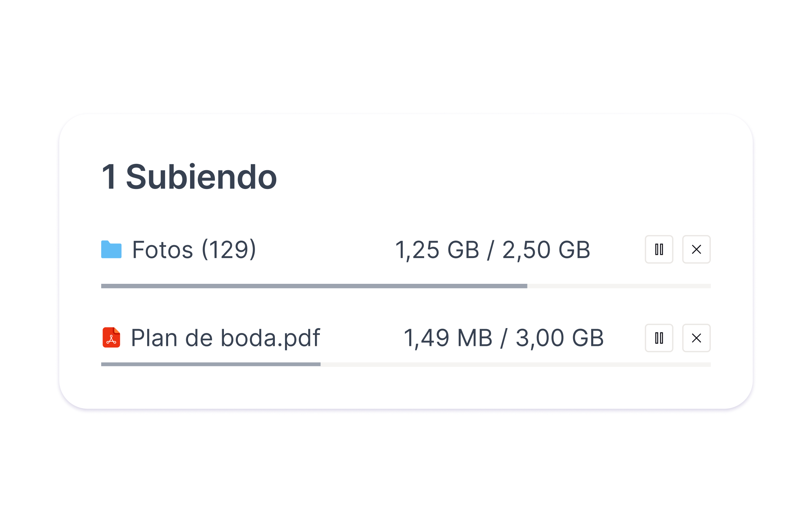Click the 2,50 GB total size
Screen dimensions: 812x523
(x=546, y=250)
